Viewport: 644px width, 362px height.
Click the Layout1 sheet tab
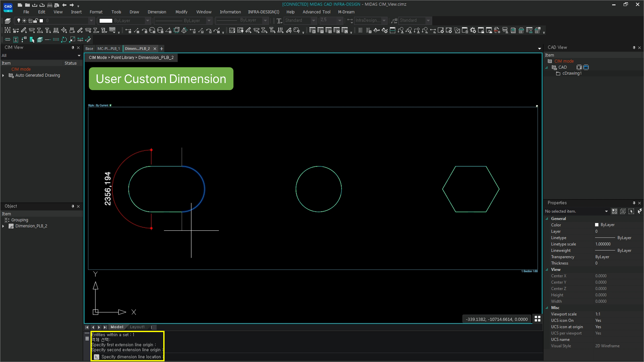[137, 327]
